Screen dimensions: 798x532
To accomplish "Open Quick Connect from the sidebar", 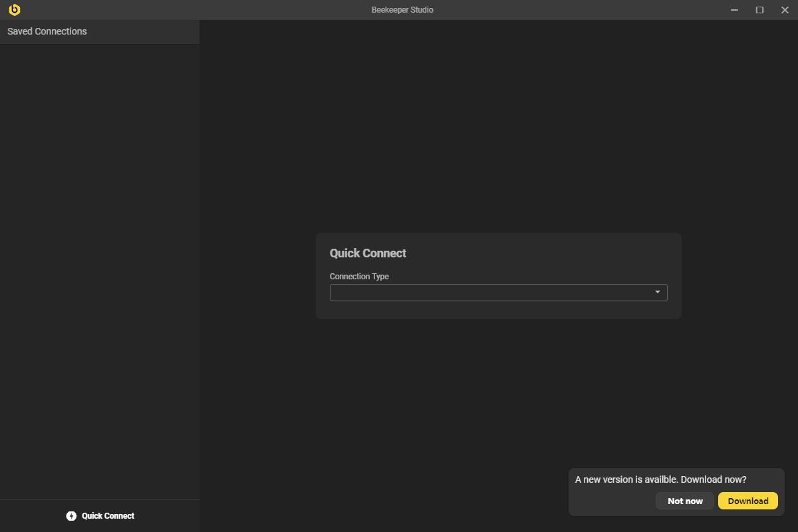I will coord(100,516).
